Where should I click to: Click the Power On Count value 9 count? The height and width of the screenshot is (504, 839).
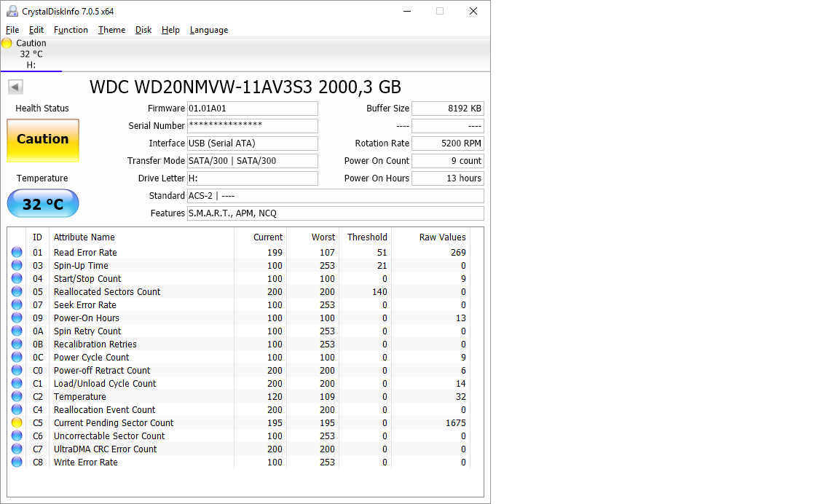click(x=448, y=161)
